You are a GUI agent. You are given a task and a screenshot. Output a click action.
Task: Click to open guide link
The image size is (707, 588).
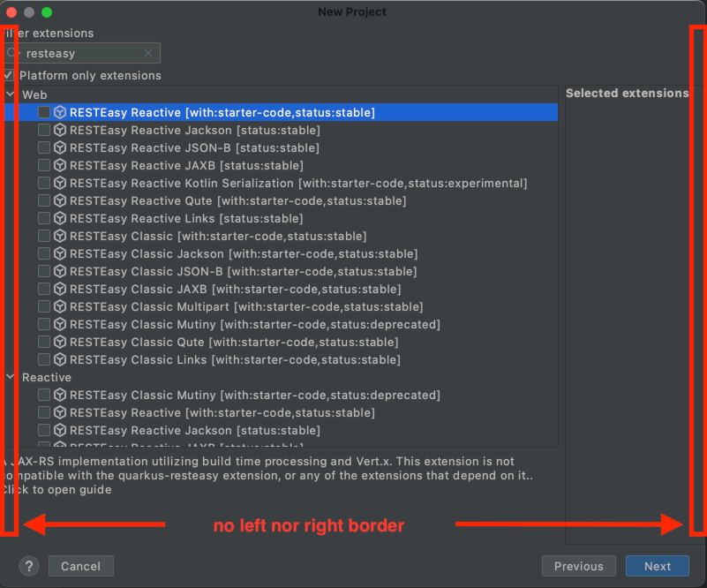point(56,490)
